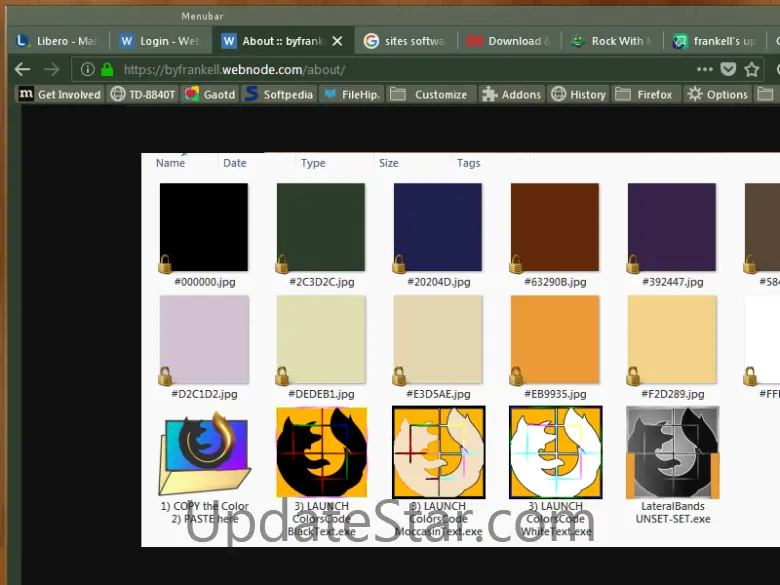Select the #EB9935.jpg orange color swatch
Image resolution: width=780 pixels, height=585 pixels.
click(555, 340)
